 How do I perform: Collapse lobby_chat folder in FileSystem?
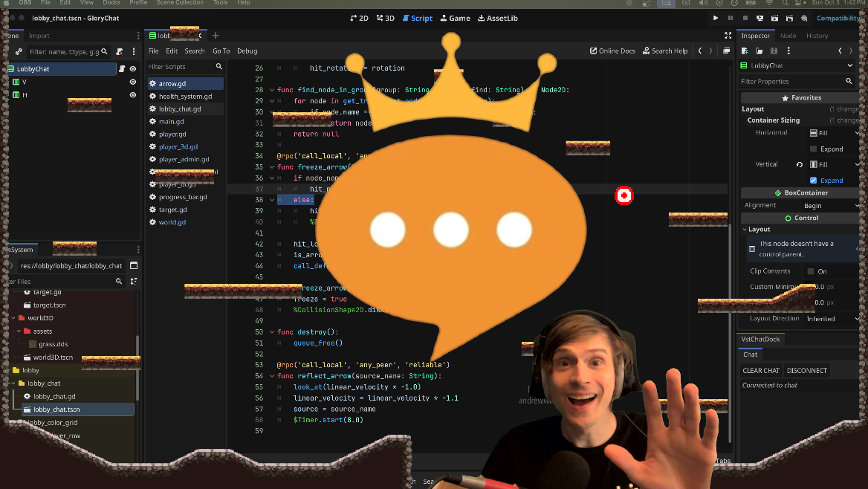13,383
